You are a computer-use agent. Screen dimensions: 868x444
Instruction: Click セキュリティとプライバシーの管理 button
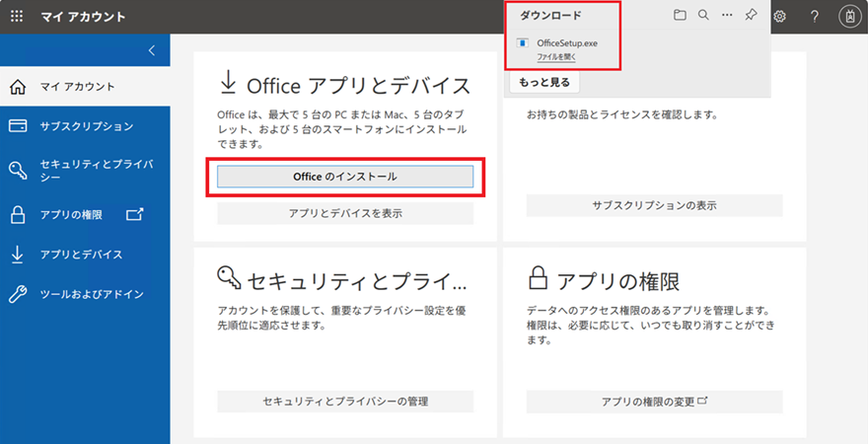(345, 402)
